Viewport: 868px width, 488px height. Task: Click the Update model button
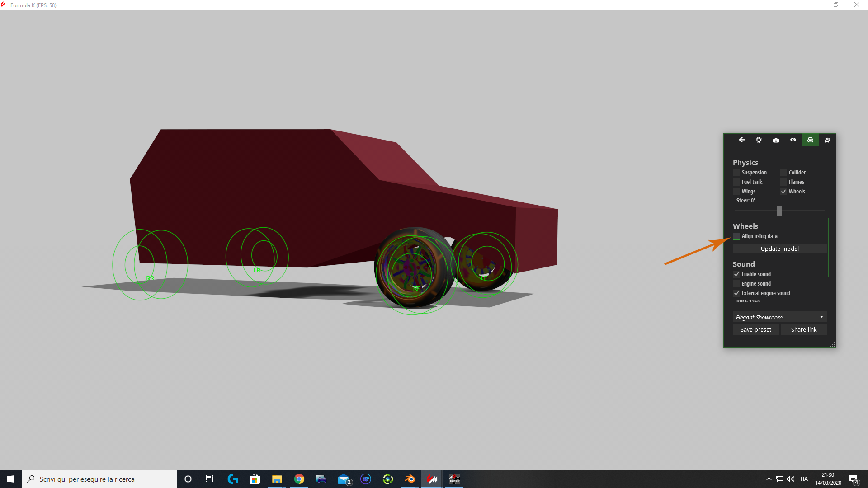tap(780, 249)
